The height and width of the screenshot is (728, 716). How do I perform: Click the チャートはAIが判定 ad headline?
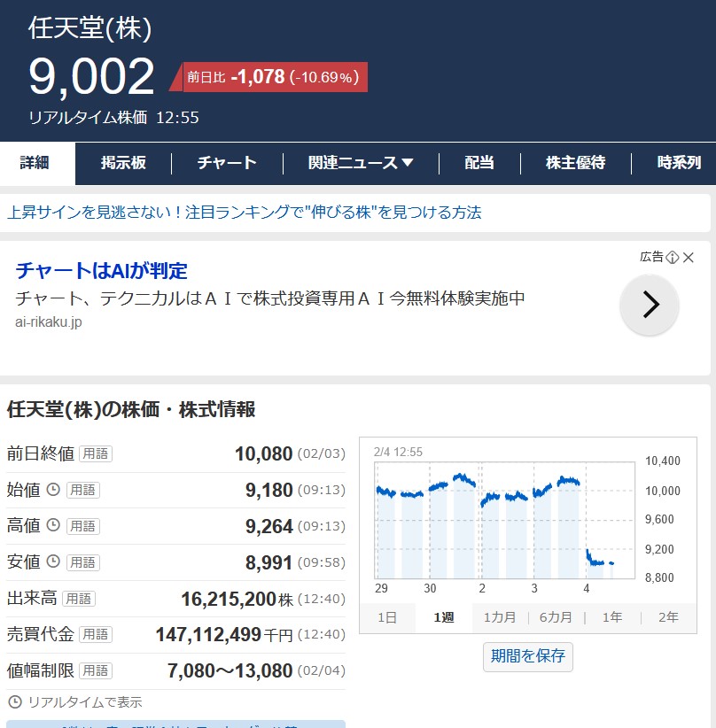(x=102, y=271)
